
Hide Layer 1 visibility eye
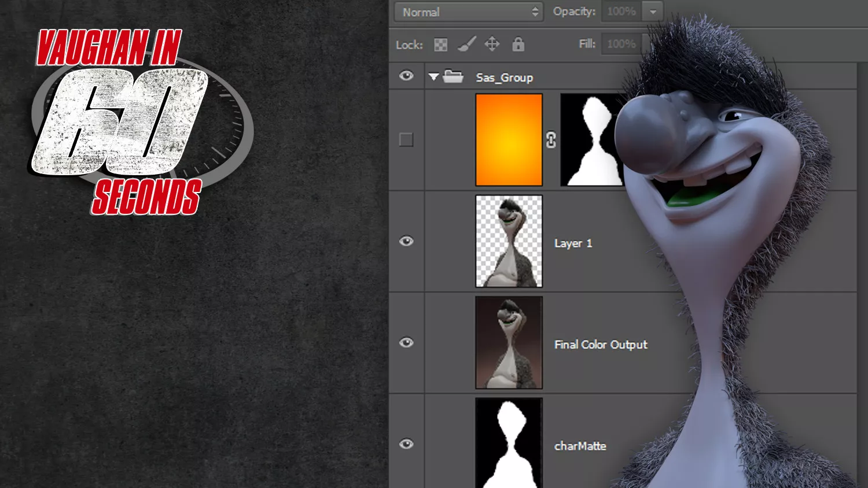pyautogui.click(x=406, y=241)
